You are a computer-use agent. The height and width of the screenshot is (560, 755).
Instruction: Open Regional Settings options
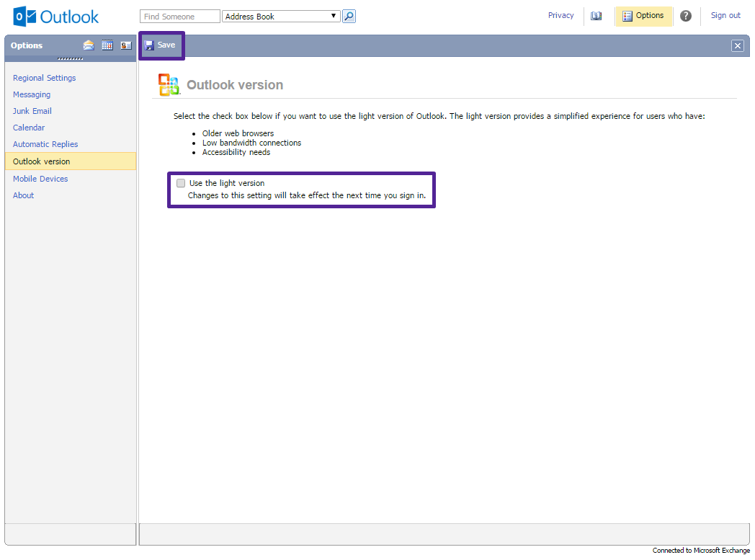pyautogui.click(x=44, y=78)
